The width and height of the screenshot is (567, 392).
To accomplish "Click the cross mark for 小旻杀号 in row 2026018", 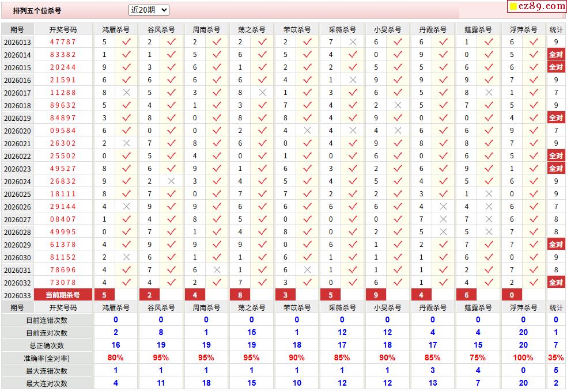I will pos(398,105).
